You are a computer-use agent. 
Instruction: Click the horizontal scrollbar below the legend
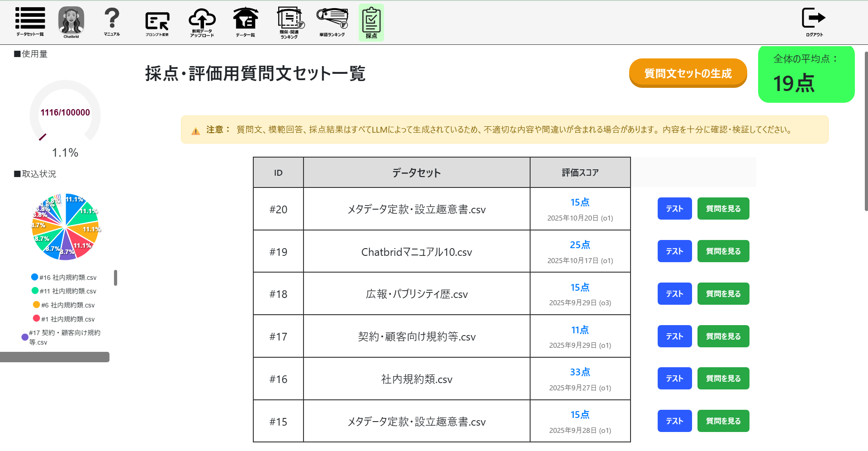coord(55,357)
